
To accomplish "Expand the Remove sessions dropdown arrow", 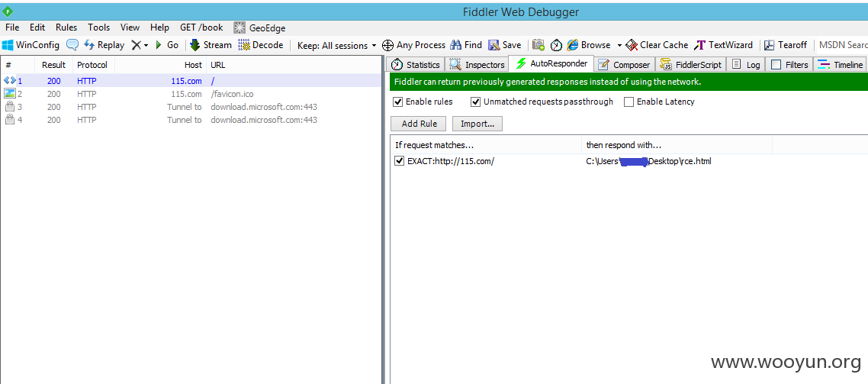I will click(146, 46).
